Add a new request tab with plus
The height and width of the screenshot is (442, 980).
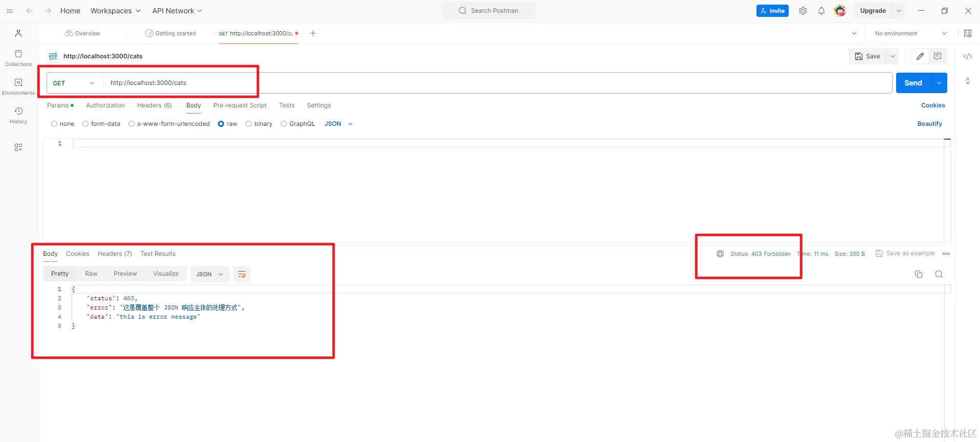[x=313, y=33]
